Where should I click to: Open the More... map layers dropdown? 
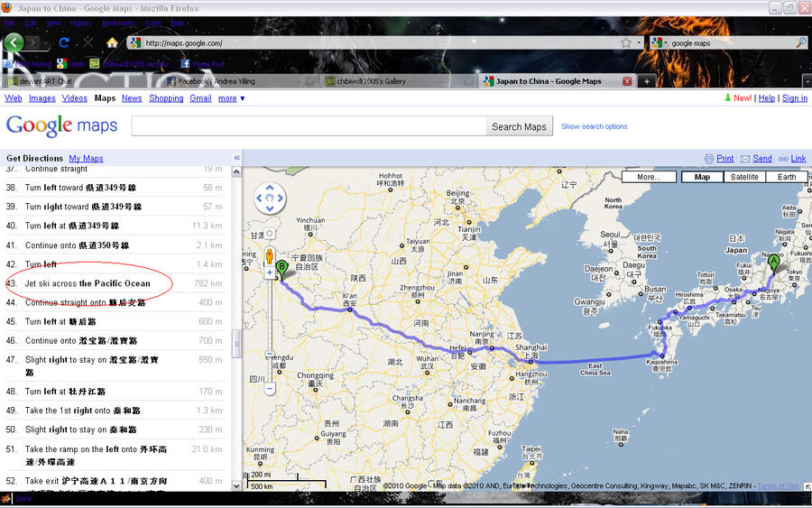click(x=648, y=177)
